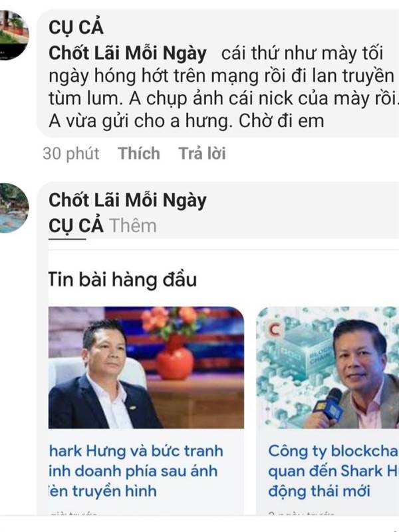Open the 30 phút timestamp link
Screen dimensions: 399x532
(70, 154)
